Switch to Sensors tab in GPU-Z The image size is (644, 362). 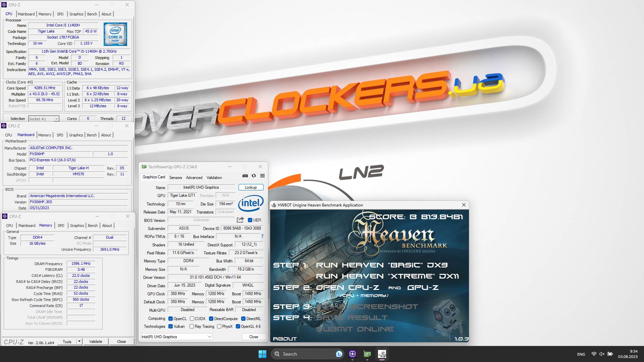(x=175, y=178)
